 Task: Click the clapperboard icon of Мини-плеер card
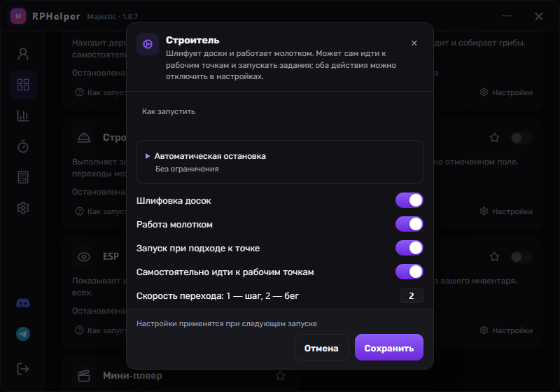84,376
